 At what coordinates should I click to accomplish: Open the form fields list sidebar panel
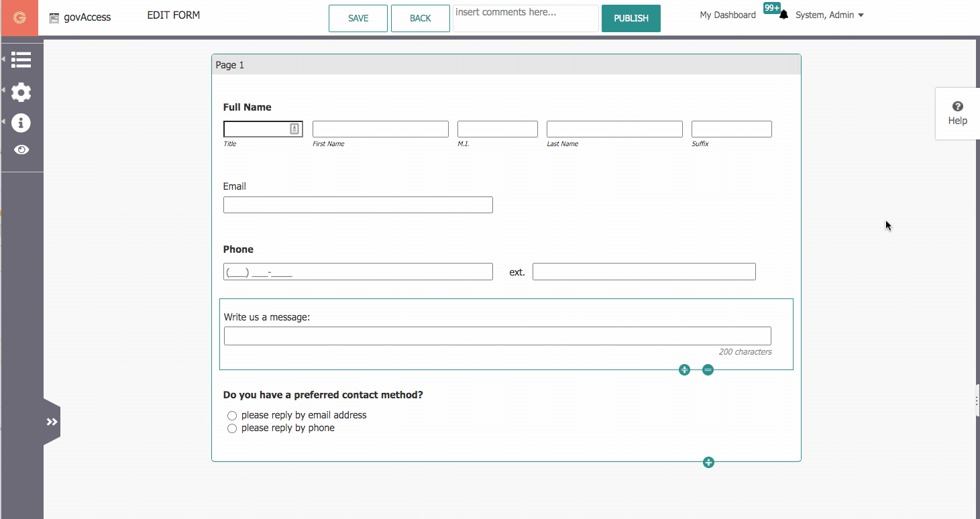(21, 60)
